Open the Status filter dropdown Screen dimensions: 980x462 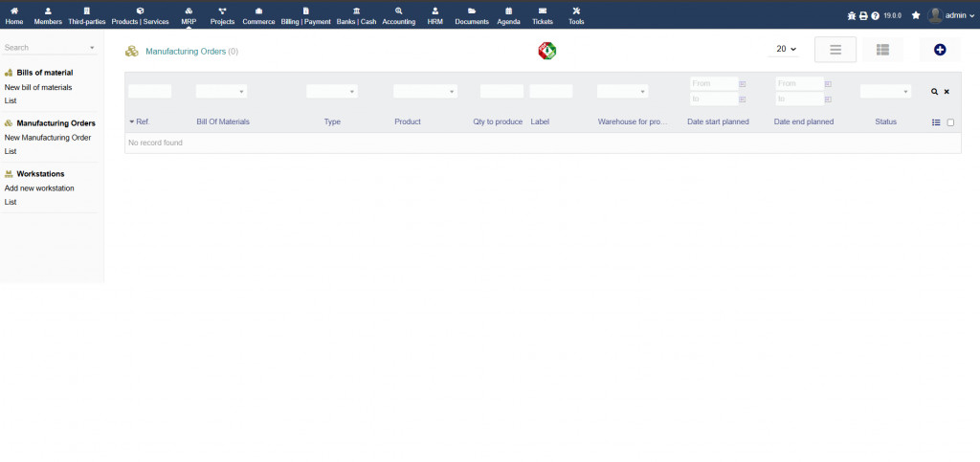[x=885, y=91]
